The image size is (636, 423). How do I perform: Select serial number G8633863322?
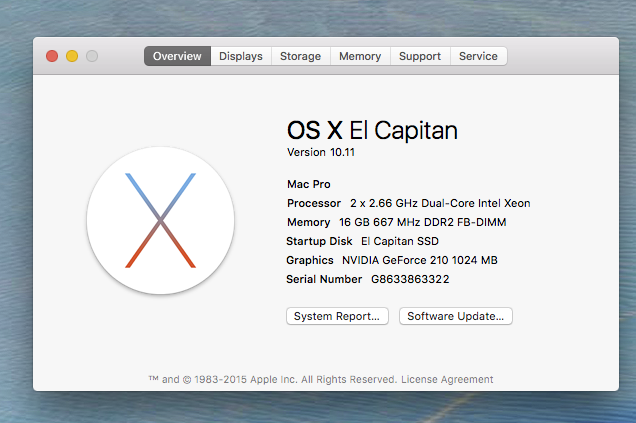(410, 279)
